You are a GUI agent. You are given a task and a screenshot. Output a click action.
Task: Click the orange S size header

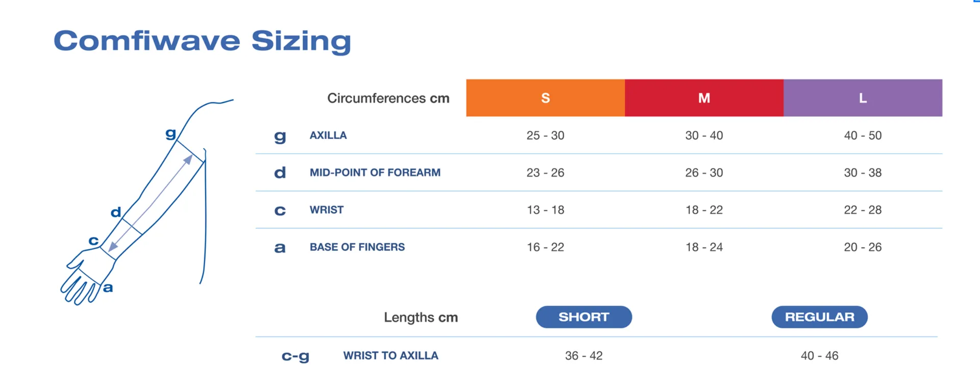[x=545, y=98]
